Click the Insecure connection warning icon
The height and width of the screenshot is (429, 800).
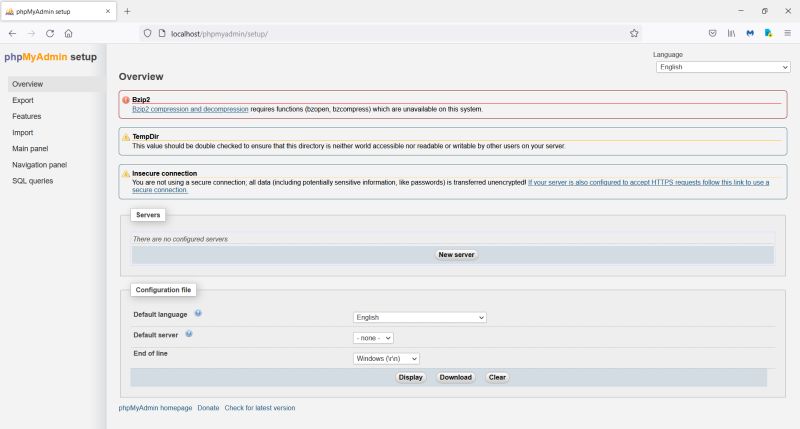(x=126, y=173)
